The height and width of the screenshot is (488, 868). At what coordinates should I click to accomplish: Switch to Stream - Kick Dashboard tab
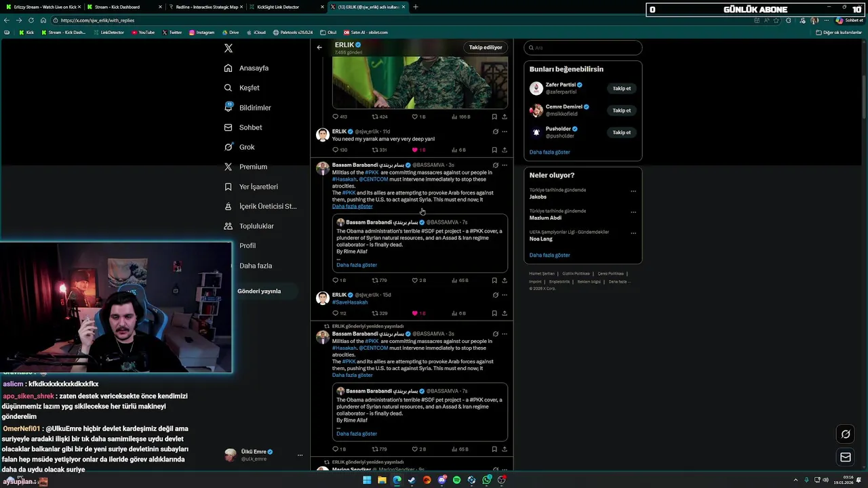point(125,7)
